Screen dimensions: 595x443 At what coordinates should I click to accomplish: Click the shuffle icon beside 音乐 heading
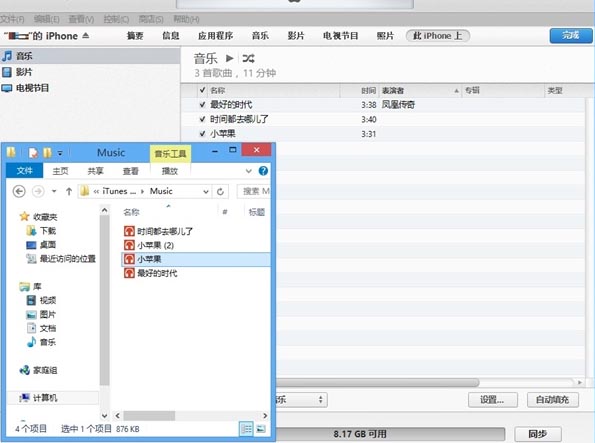[x=249, y=58]
